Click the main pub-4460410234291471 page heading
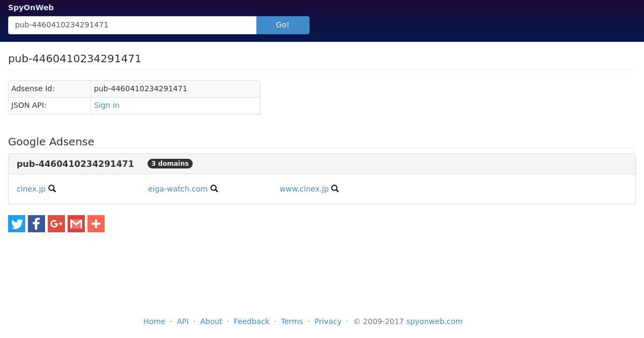The image size is (644, 338). click(75, 58)
